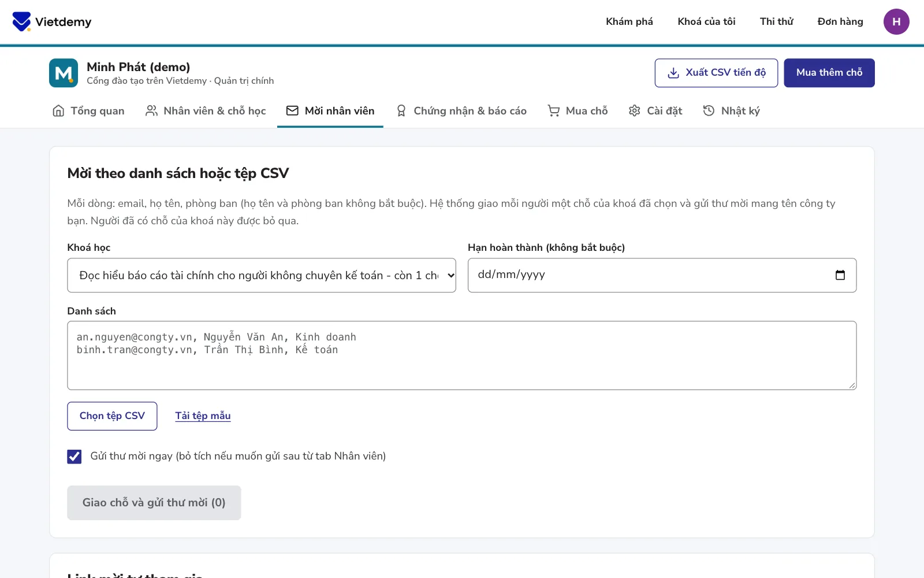The image size is (924, 578).
Task: Click the envelope icon of Mời nhân viên
Action: click(292, 111)
